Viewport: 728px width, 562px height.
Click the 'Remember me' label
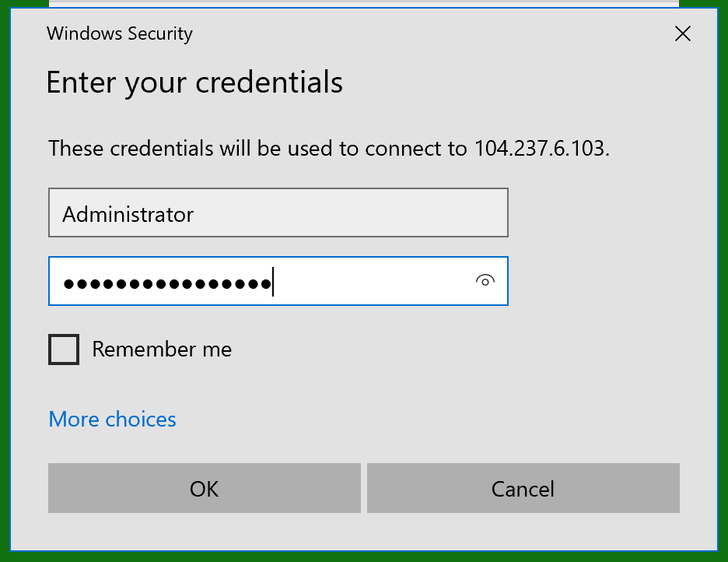point(162,349)
